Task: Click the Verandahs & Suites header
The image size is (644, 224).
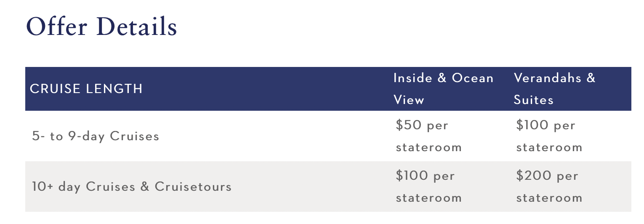Action: coord(555,89)
